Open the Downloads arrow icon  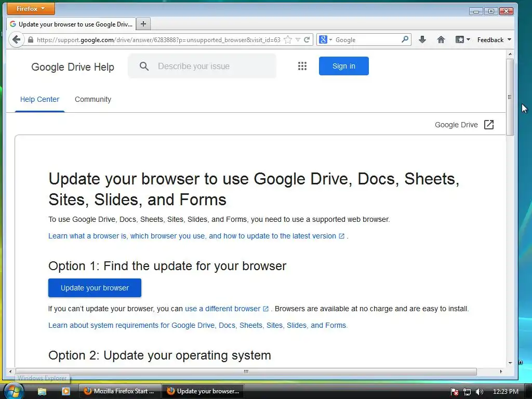pyautogui.click(x=422, y=39)
